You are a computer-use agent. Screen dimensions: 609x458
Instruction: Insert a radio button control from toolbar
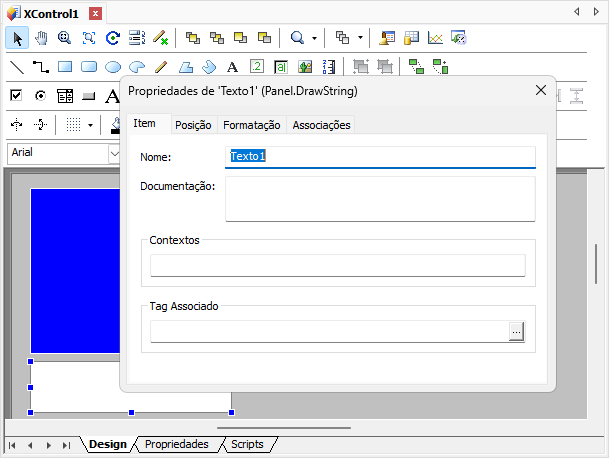click(x=41, y=96)
